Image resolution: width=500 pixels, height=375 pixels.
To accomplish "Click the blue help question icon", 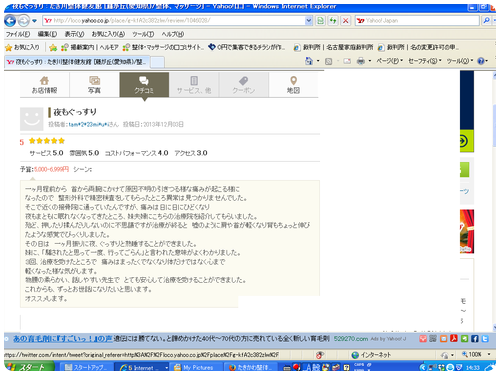I will pyautogui.click(x=481, y=61).
